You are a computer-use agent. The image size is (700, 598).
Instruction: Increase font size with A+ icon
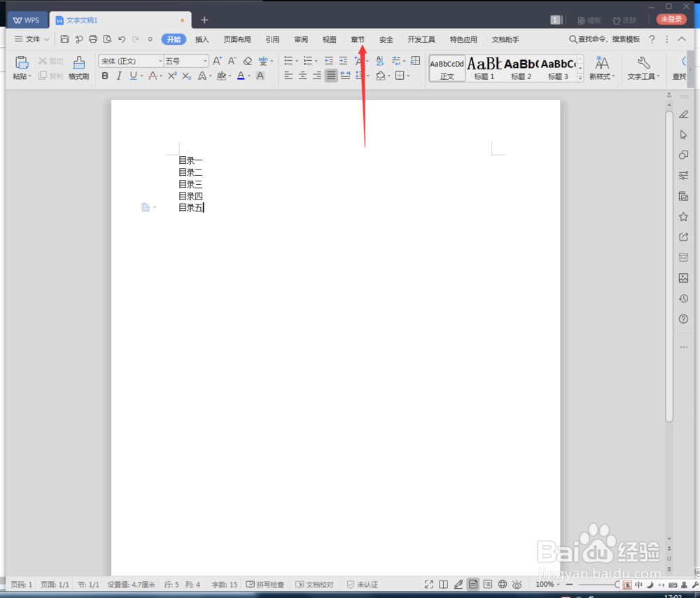pyautogui.click(x=217, y=61)
